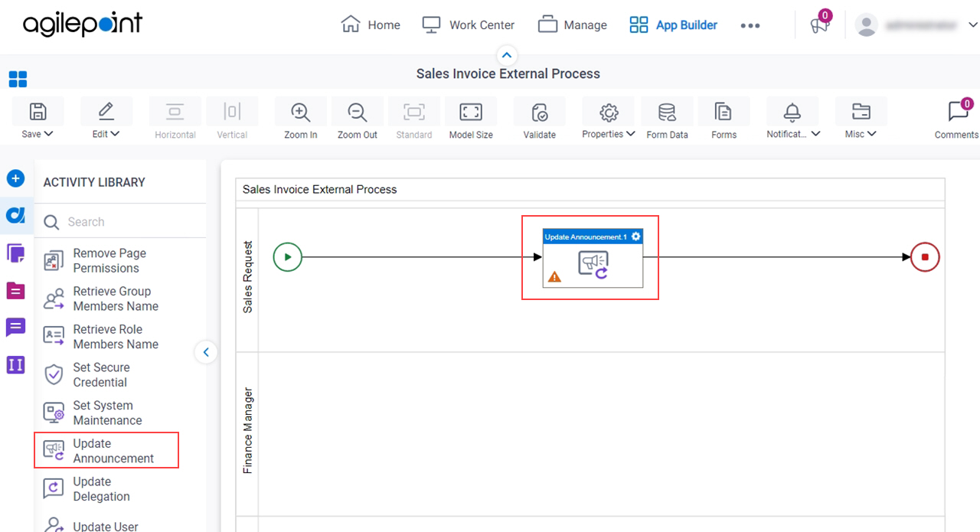The height and width of the screenshot is (532, 980).
Task: Click the AgilePoint logo
Action: [x=83, y=24]
